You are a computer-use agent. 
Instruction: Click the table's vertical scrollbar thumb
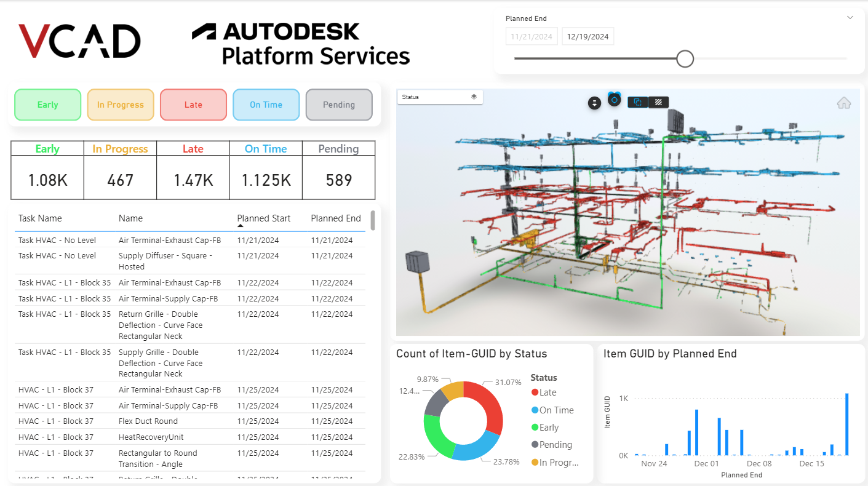coord(372,220)
